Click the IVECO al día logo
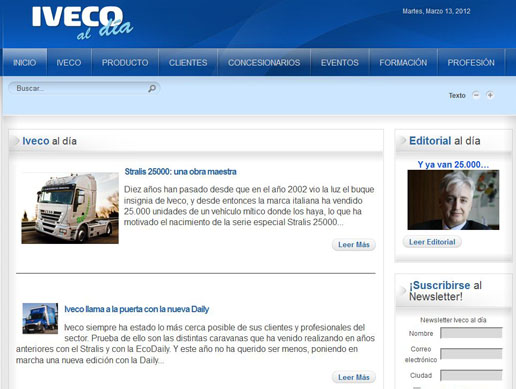 [82, 23]
